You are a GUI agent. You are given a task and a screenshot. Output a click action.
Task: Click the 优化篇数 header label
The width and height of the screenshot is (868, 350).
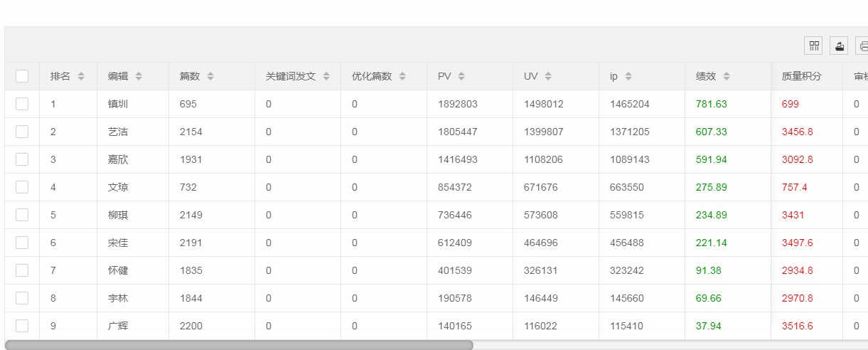(x=372, y=76)
